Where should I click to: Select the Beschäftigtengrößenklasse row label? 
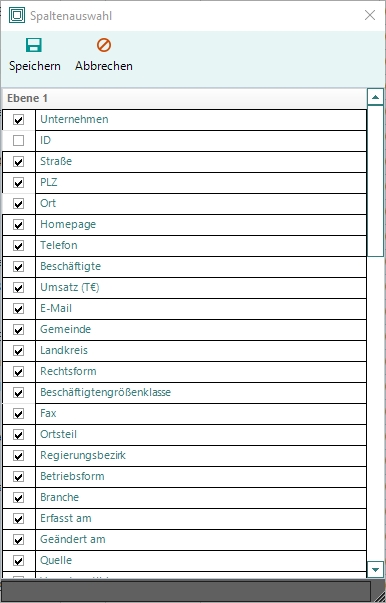[x=105, y=392]
